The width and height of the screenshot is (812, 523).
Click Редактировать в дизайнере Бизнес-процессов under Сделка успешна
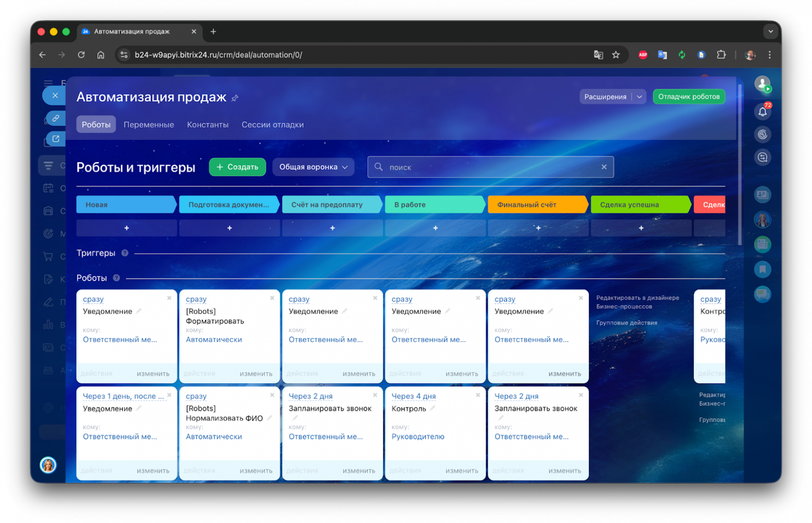pos(638,302)
